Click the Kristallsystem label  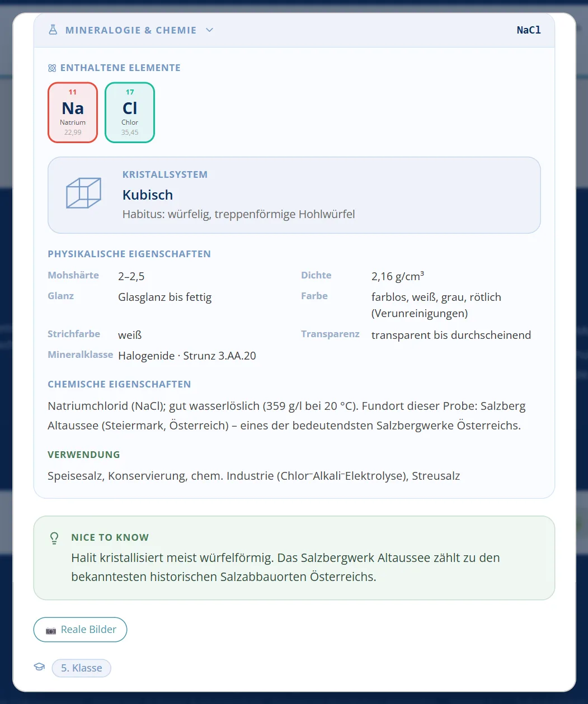(165, 174)
